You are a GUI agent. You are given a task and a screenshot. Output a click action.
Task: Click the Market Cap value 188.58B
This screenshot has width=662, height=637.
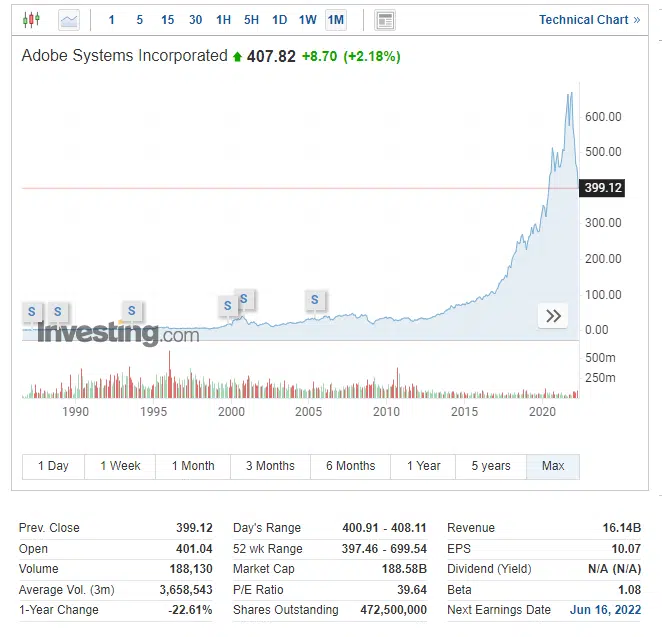404,569
